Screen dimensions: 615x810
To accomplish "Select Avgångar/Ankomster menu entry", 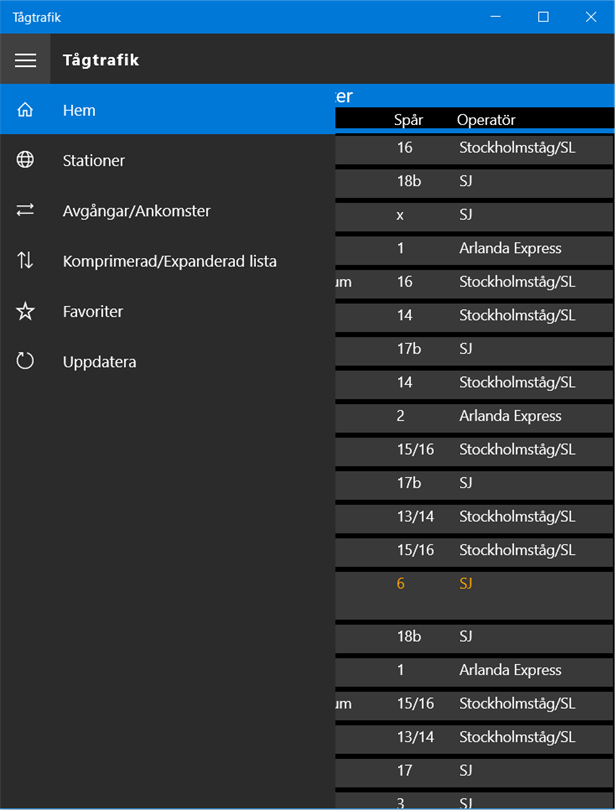I will 136,211.
